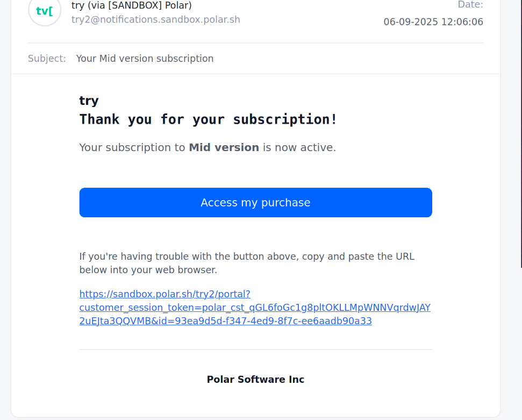522x420 pixels.
Task: Click the Polar Software Inc footer text
Action: (255, 380)
